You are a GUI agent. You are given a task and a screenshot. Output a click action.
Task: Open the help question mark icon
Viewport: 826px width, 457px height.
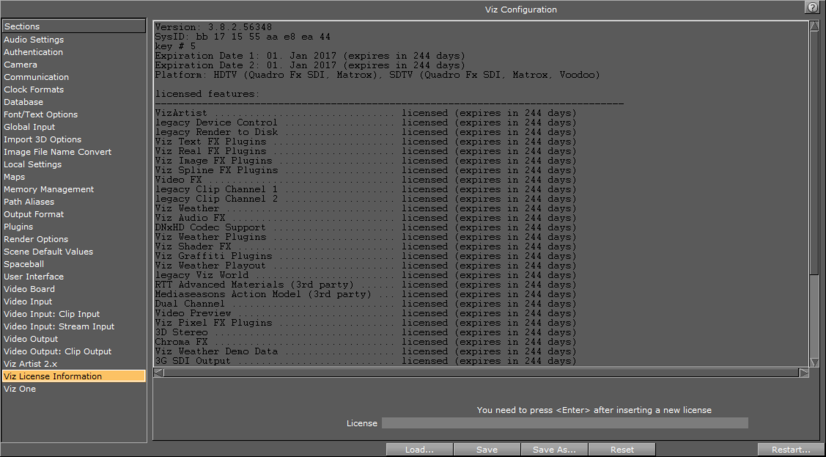(x=812, y=6)
